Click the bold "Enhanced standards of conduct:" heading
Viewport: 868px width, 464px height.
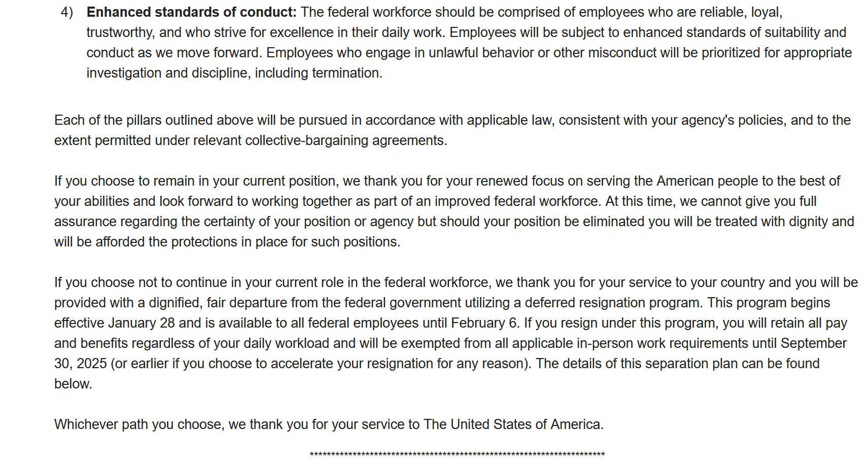(191, 12)
